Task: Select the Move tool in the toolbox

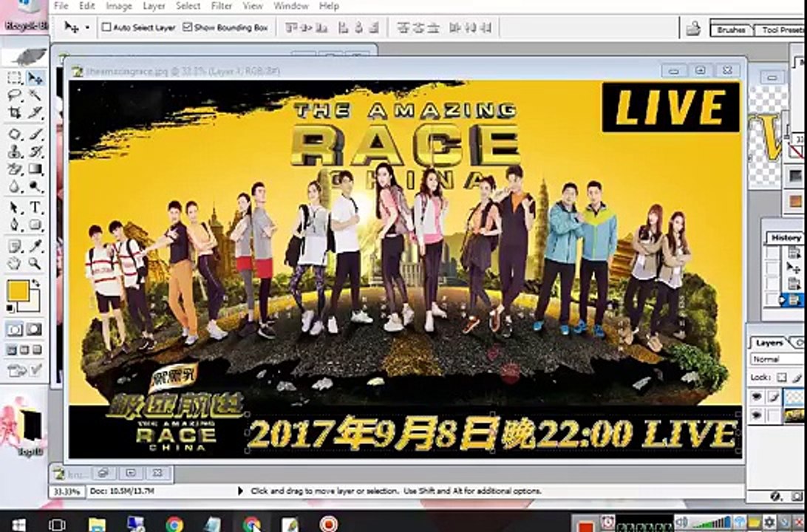Action: [35, 78]
